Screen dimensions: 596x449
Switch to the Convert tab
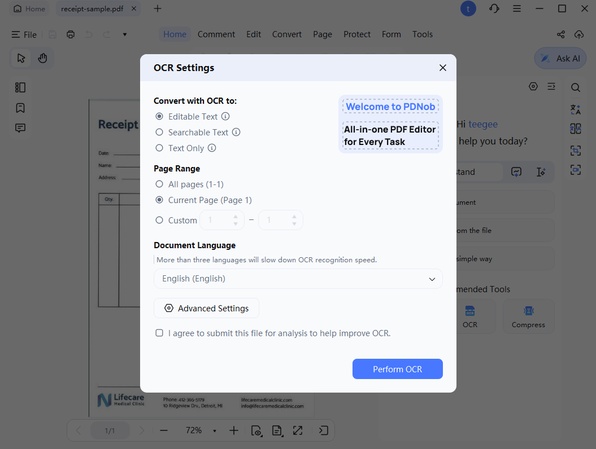[x=287, y=35]
